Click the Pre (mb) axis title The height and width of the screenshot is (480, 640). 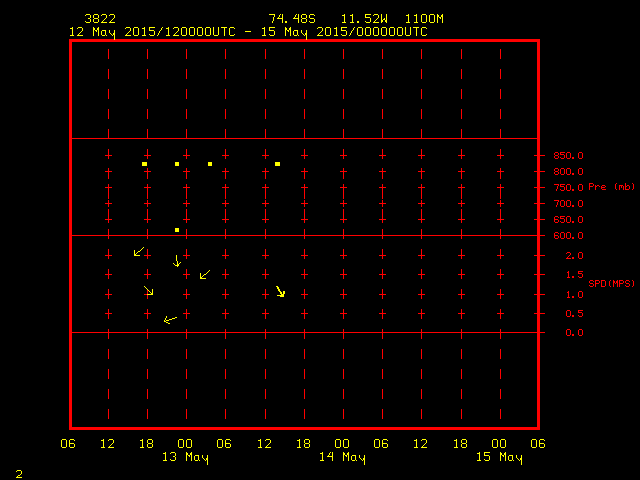[x=611, y=187]
